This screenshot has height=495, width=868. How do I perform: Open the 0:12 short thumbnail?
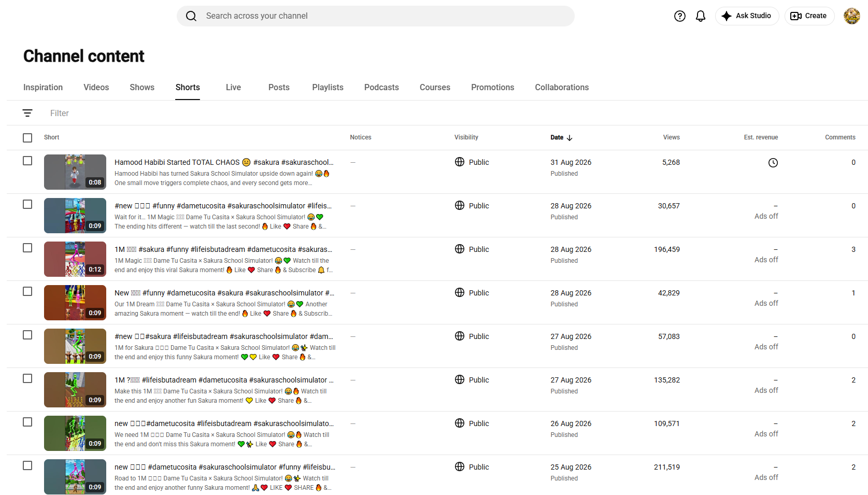[x=75, y=259]
